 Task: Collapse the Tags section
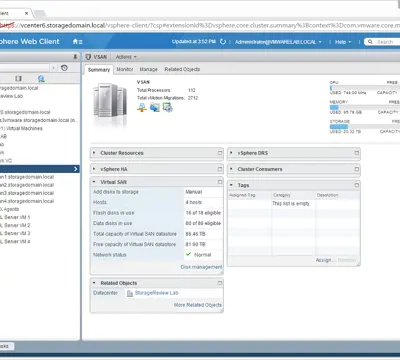pyautogui.click(x=231, y=185)
